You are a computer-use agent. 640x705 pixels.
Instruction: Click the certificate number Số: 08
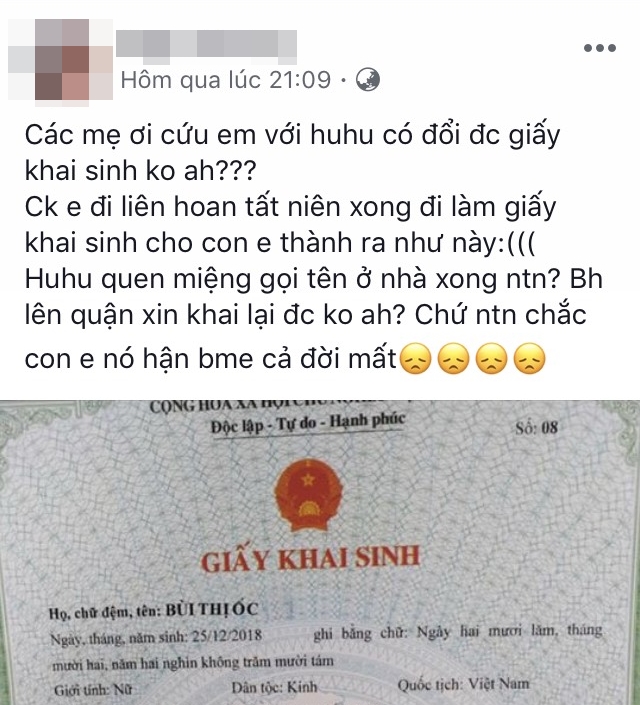click(537, 428)
